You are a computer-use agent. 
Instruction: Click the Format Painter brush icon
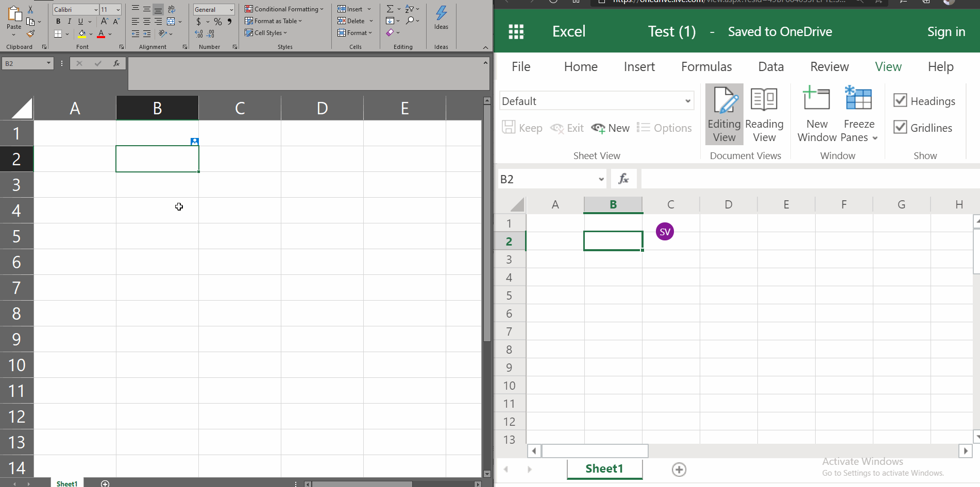pyautogui.click(x=30, y=34)
